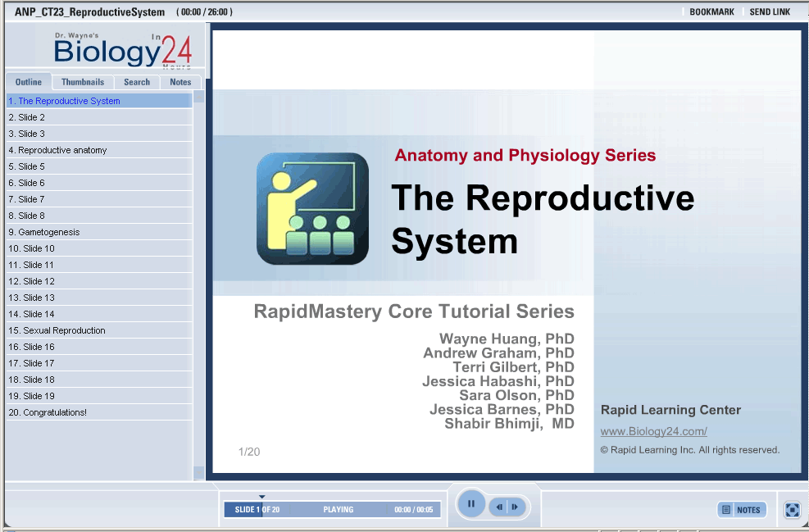Click BOOKMARK in the top bar
Viewport: 809px width, 532px height.
[x=711, y=12]
